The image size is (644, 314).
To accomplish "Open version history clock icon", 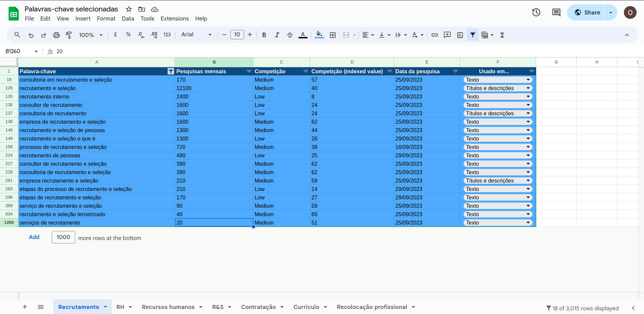I will [536, 12].
